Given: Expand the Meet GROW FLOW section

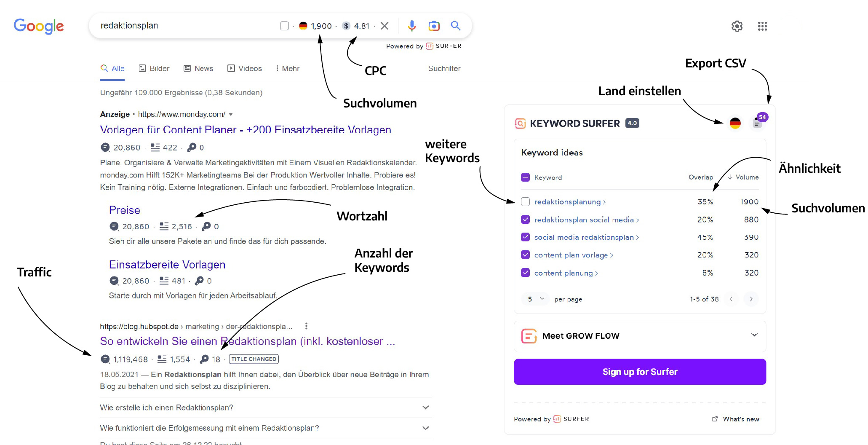Looking at the screenshot, I should pyautogui.click(x=640, y=336).
